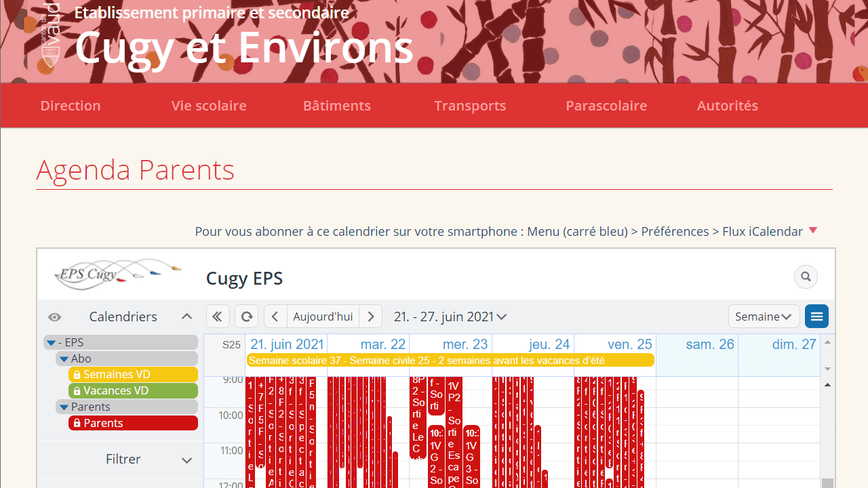868x488 pixels.
Task: Collapse the Calendriers panel chevron
Action: tap(186, 317)
